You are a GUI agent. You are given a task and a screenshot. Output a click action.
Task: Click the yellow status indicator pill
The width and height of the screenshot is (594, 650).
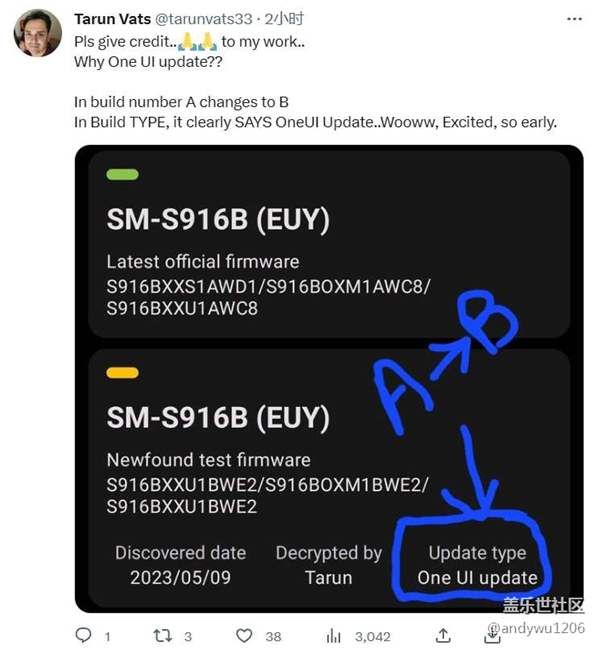(122, 373)
